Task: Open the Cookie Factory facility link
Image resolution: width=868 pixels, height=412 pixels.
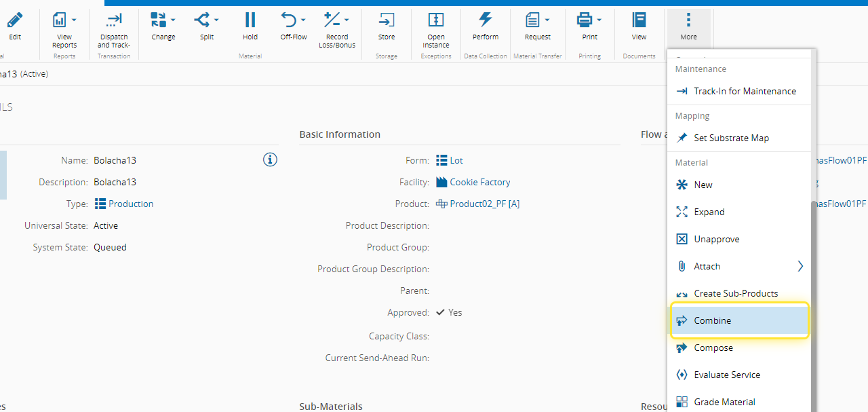Action: click(x=479, y=182)
